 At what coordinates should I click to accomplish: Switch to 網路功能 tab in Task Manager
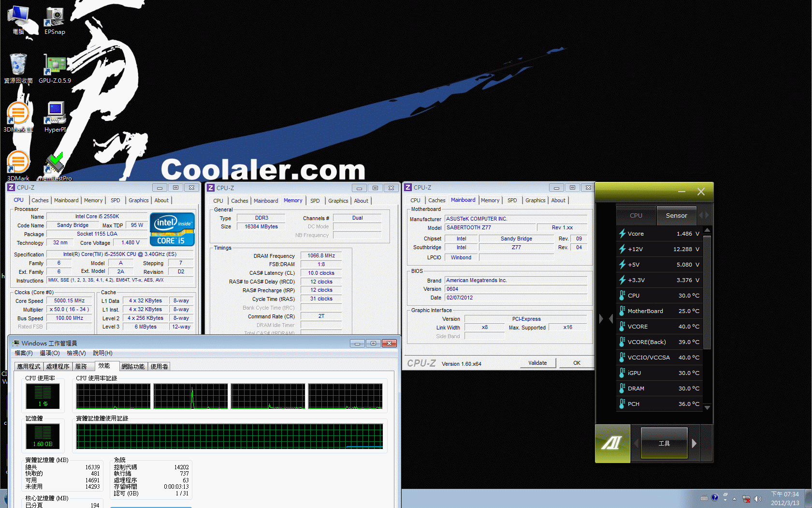tap(133, 367)
